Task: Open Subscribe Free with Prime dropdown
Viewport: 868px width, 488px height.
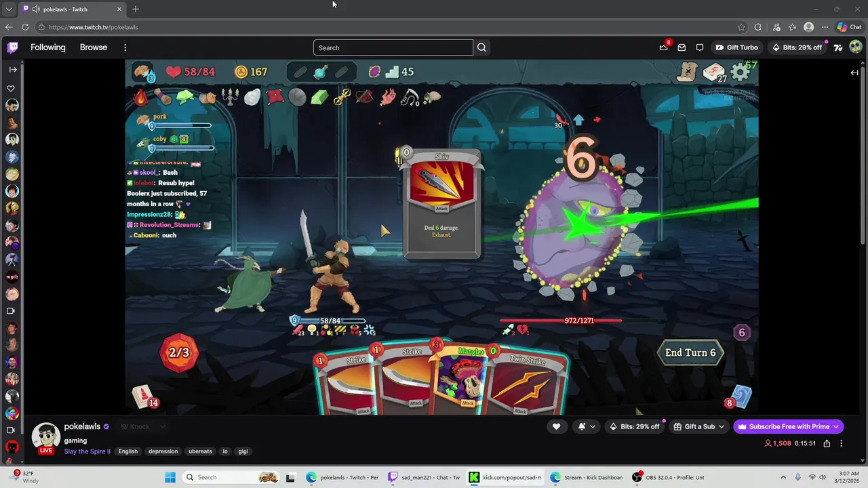Action: point(789,426)
